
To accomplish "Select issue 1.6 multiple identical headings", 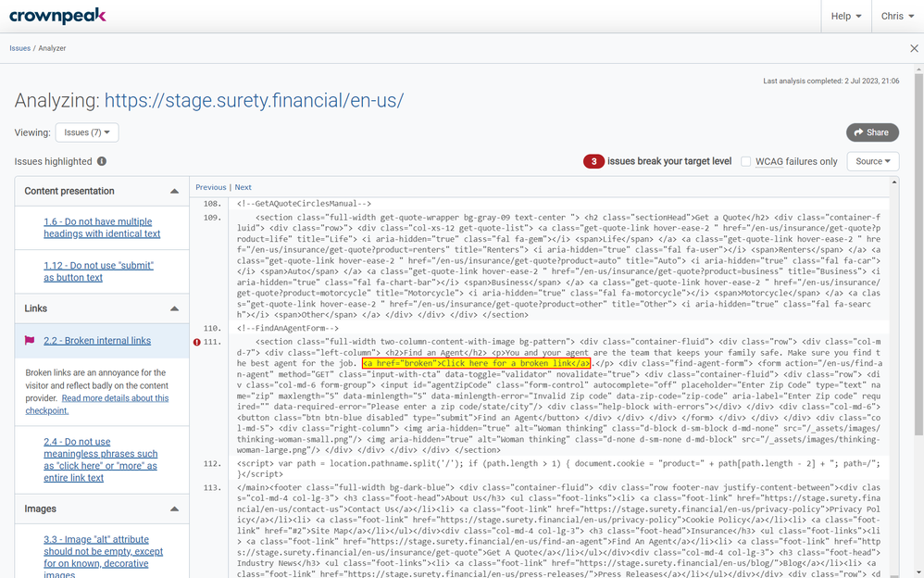I will 102,228.
